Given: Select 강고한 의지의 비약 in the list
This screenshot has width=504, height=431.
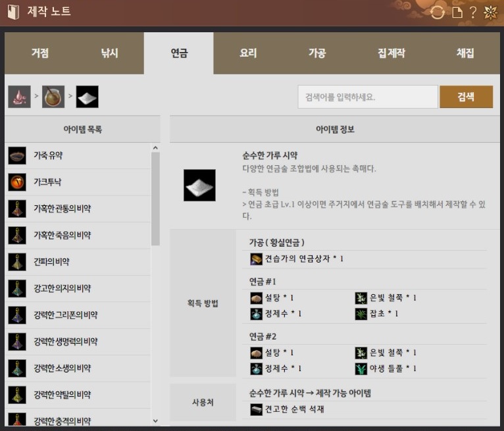Looking at the screenshot, I should click(78, 288).
